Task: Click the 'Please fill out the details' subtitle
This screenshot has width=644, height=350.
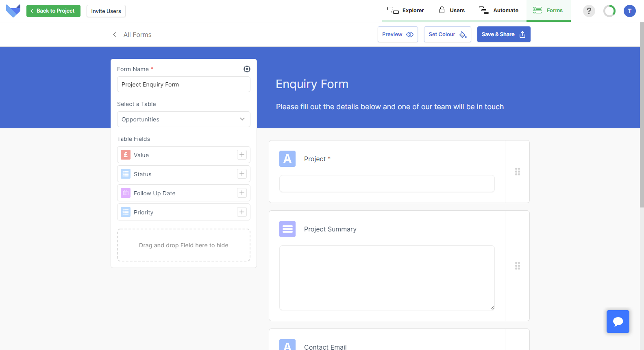Action: click(x=390, y=107)
